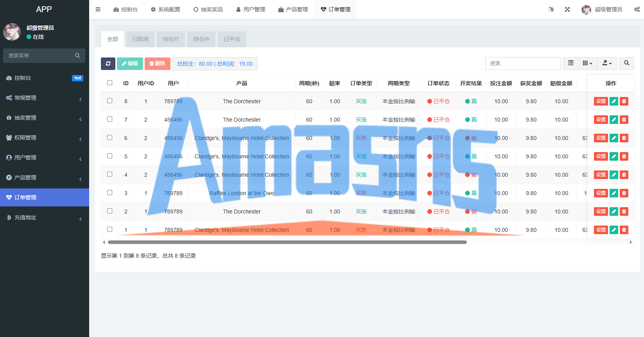Click the language switch icon in header
The image size is (644, 337).
(551, 9)
